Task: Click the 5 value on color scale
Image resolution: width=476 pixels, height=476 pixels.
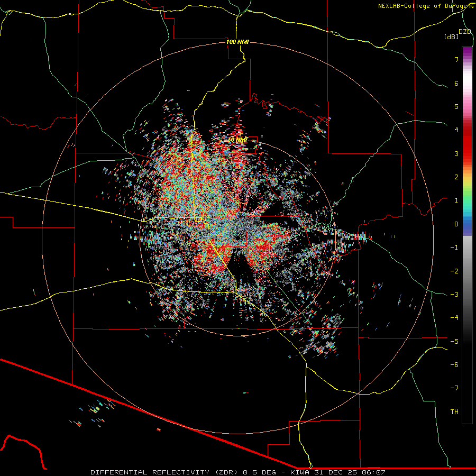Action: [x=456, y=106]
